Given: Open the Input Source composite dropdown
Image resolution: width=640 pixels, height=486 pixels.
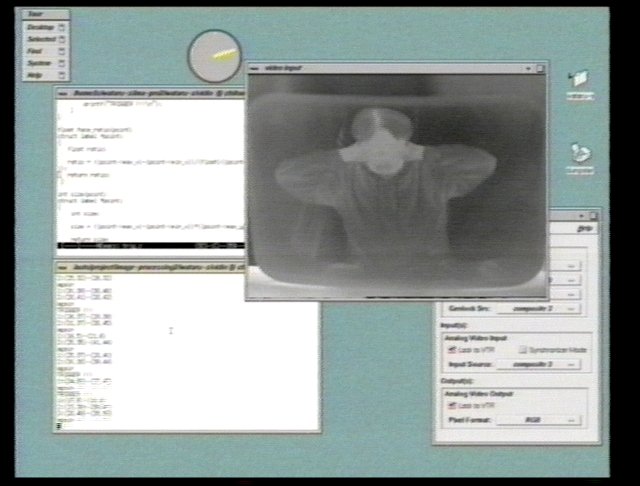Looking at the screenshot, I should click(540, 365).
